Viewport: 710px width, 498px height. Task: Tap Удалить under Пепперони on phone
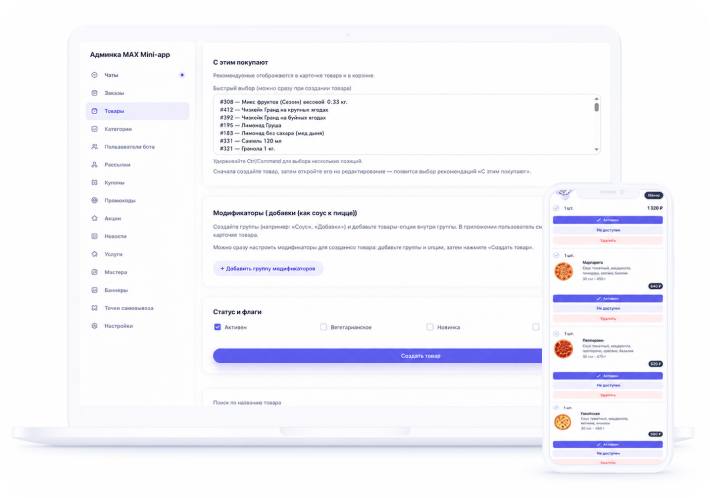pyautogui.click(x=608, y=395)
